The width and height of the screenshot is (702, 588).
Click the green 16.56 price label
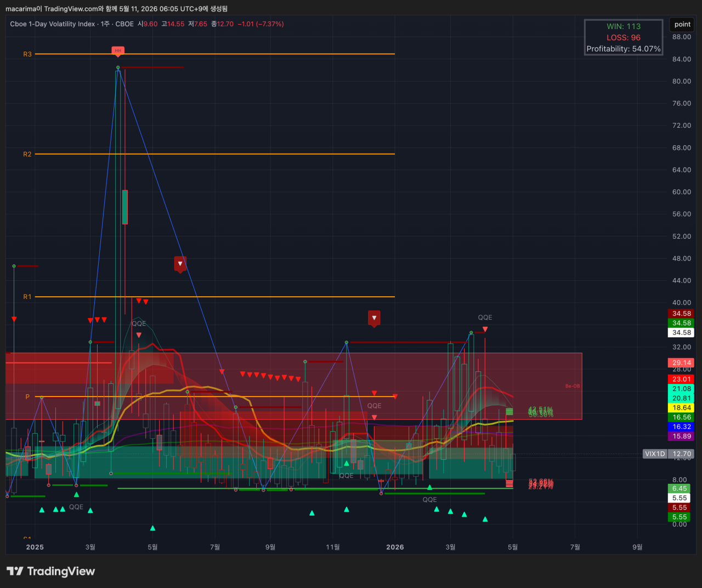[x=682, y=417]
